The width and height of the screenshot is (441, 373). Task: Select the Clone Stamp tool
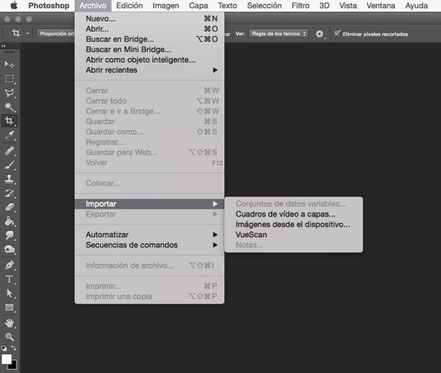coord(9,179)
